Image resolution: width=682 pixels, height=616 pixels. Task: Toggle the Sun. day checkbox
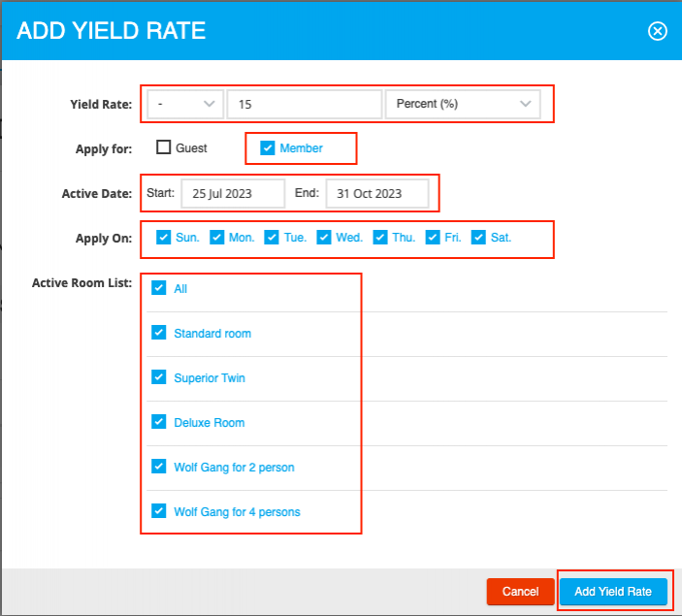tap(164, 238)
